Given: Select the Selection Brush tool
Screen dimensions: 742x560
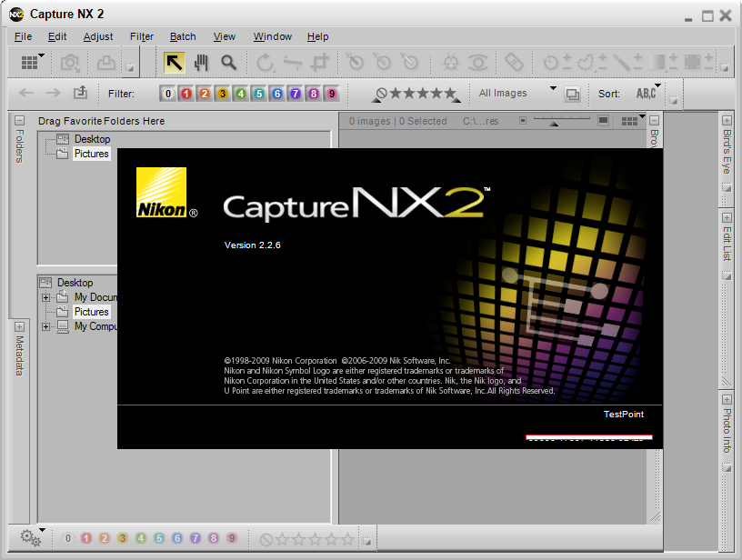Looking at the screenshot, I should [x=621, y=63].
